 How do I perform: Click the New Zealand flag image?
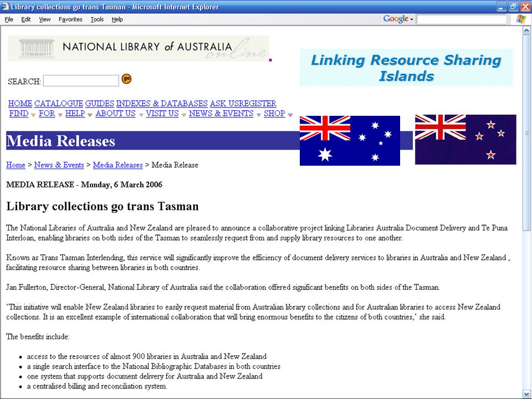(x=465, y=140)
